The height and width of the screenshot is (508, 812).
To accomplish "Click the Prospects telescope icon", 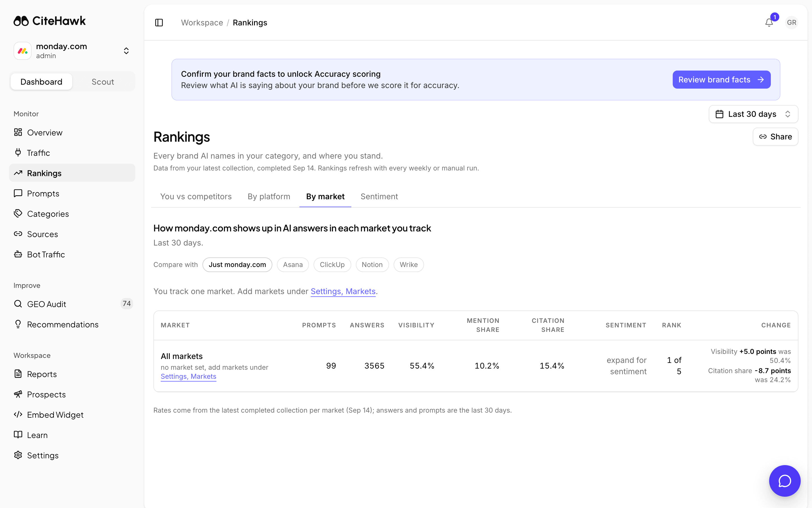I will coord(18,394).
